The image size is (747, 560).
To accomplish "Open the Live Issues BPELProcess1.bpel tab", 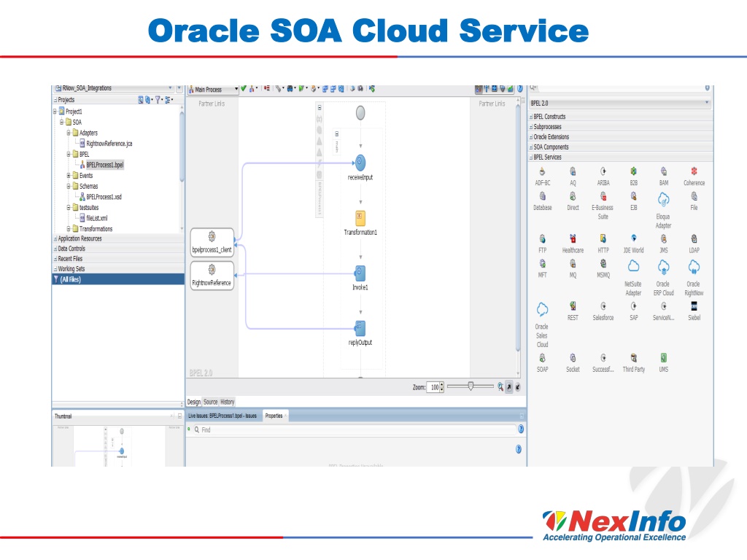I will click(x=222, y=416).
